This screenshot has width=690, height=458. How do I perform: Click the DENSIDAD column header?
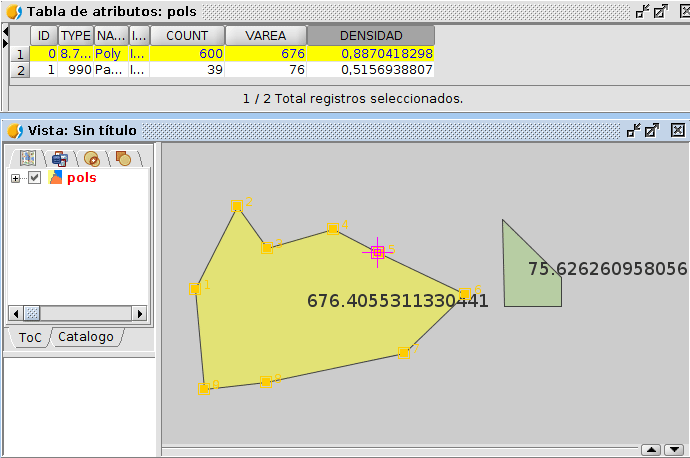point(371,35)
